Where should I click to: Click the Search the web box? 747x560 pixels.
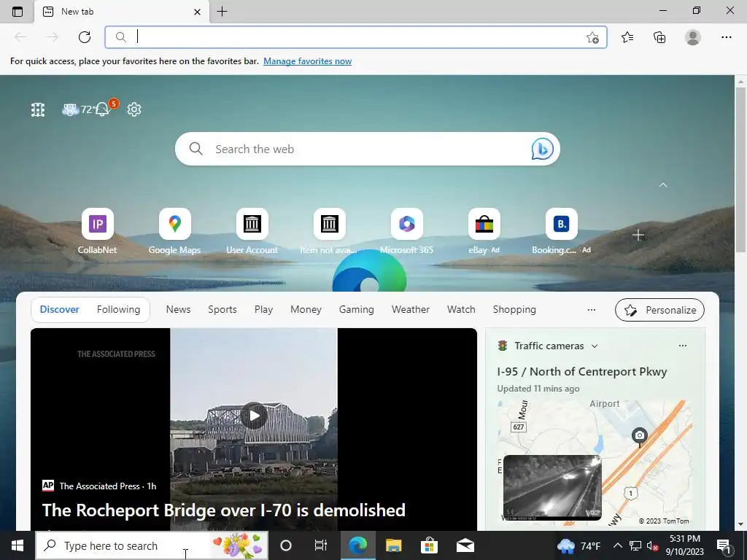point(368,149)
